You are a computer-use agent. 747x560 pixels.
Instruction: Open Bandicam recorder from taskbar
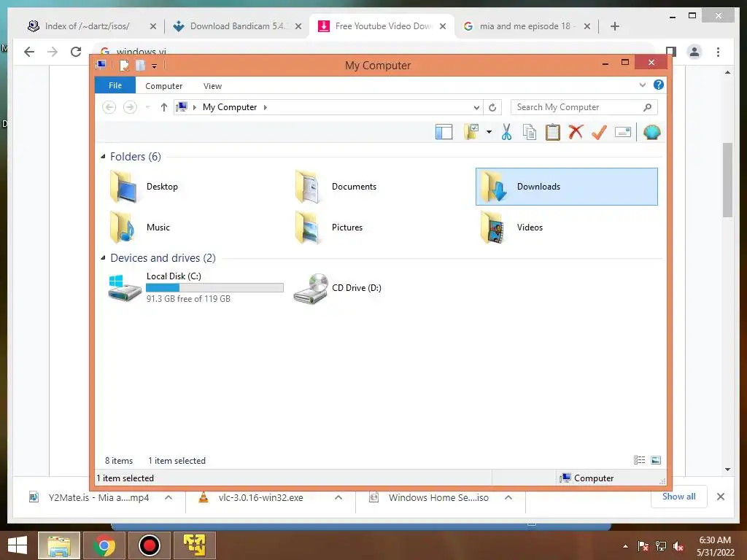[x=149, y=545]
